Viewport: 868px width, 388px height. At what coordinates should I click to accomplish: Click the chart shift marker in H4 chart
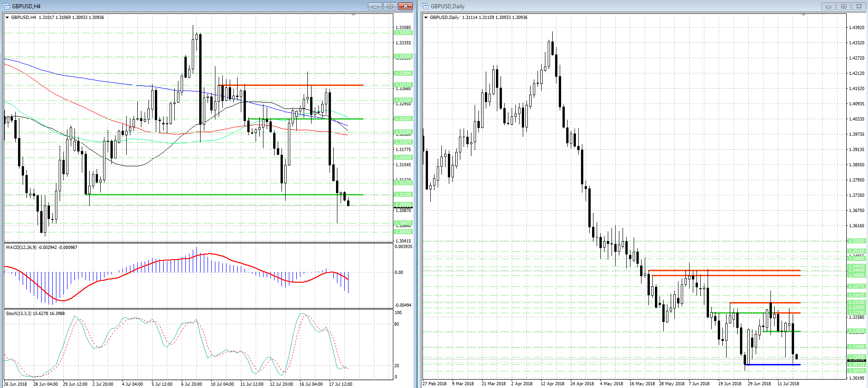coord(354,15)
